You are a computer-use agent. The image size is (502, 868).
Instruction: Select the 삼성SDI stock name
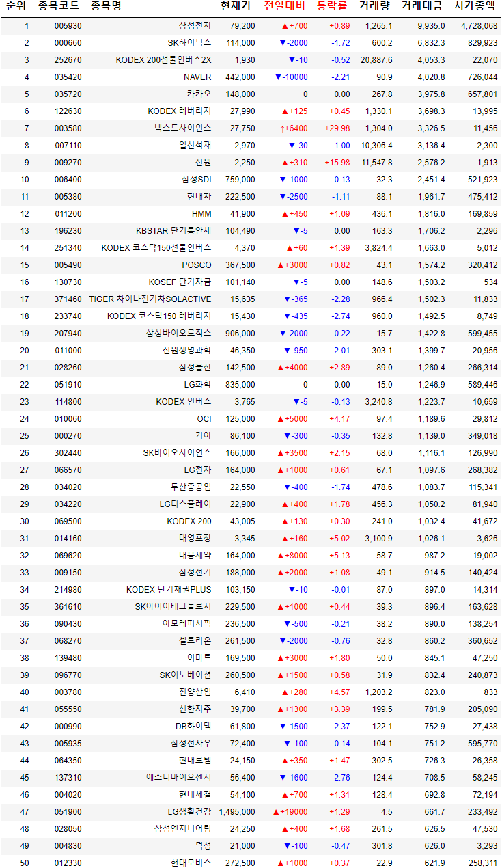tap(197, 180)
